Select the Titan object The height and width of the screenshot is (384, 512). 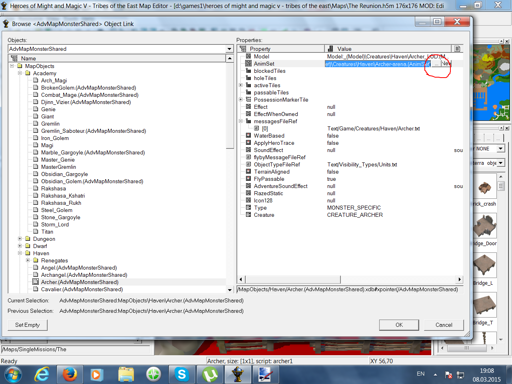point(47,232)
